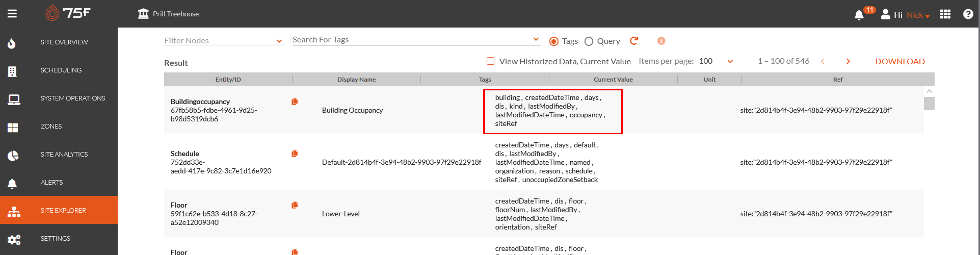Click the Settings gears icon

14,240
